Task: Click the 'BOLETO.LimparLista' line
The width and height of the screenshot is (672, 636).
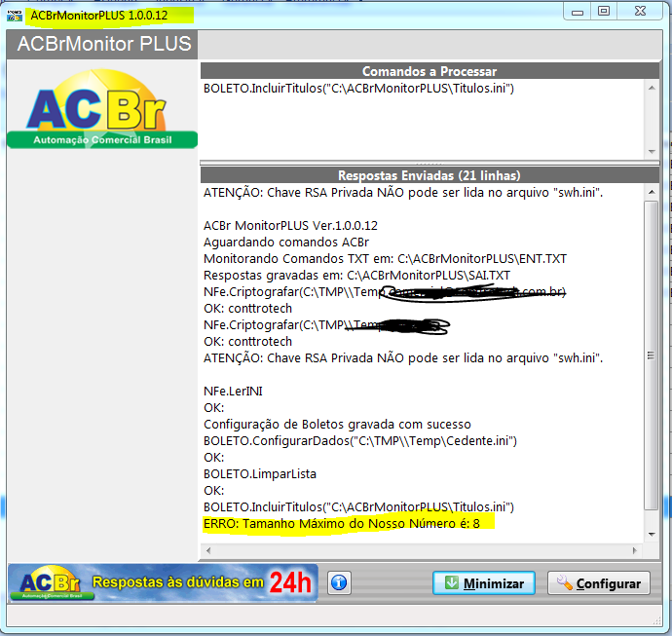Action: [260, 474]
